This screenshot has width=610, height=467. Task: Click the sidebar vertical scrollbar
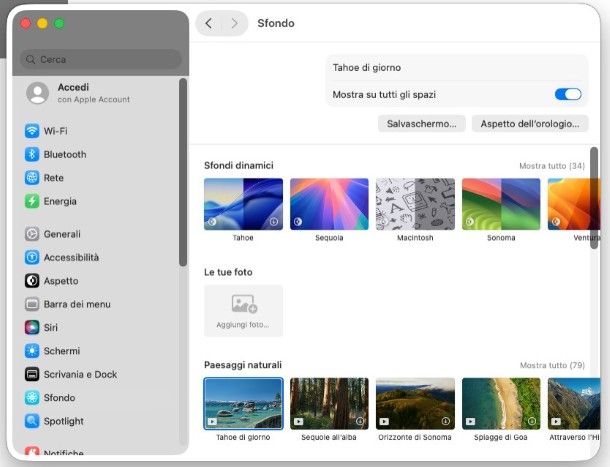point(182,172)
